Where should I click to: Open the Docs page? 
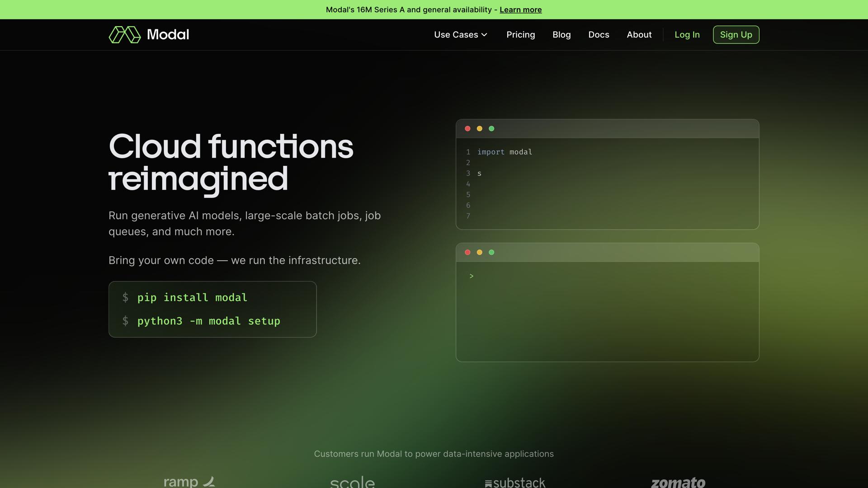pos(599,35)
